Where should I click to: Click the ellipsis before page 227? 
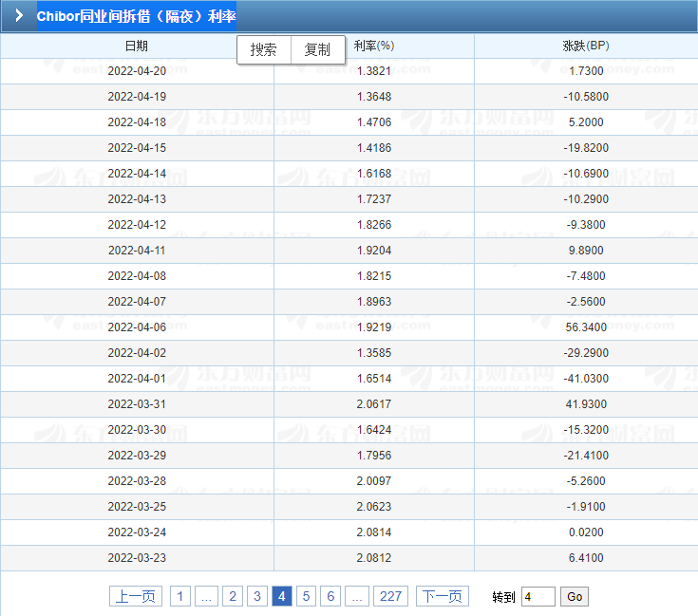click(357, 596)
